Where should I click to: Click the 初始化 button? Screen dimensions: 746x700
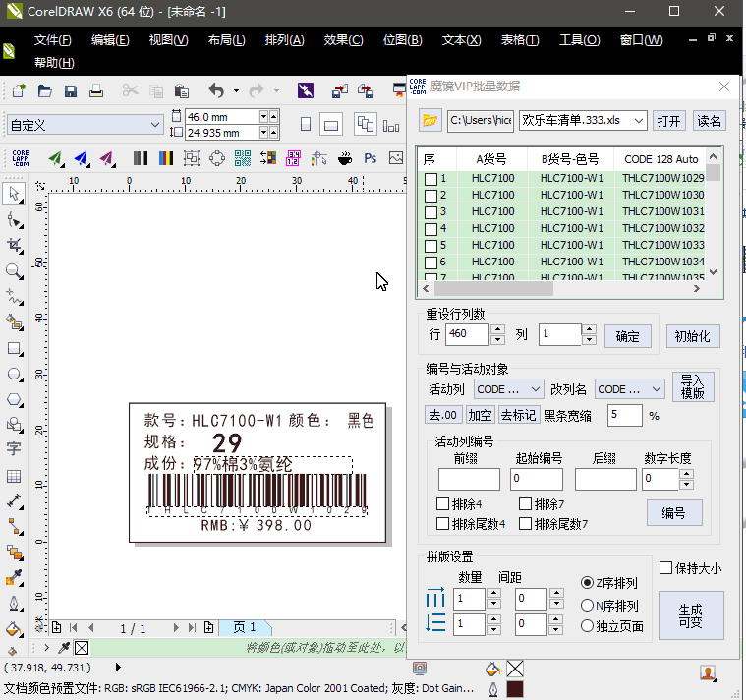click(x=693, y=336)
